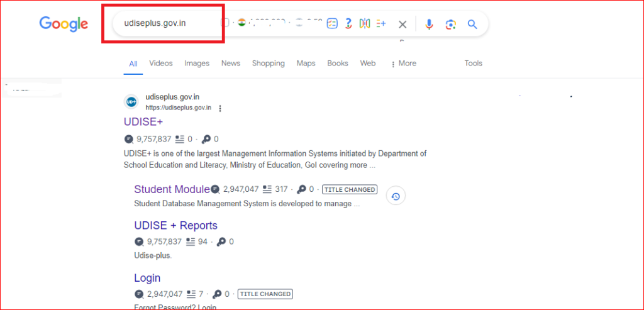Click search volume icon beside Student Module
This screenshot has width=644, height=310.
216,189
